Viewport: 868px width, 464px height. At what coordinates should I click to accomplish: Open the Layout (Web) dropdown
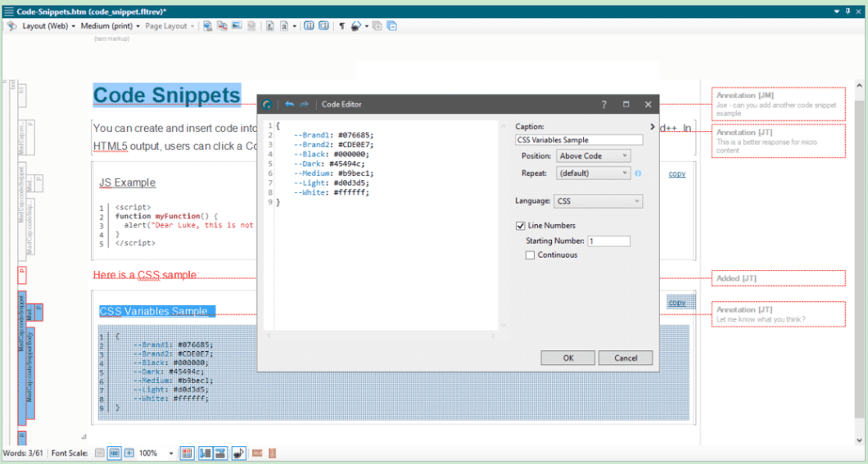48,26
